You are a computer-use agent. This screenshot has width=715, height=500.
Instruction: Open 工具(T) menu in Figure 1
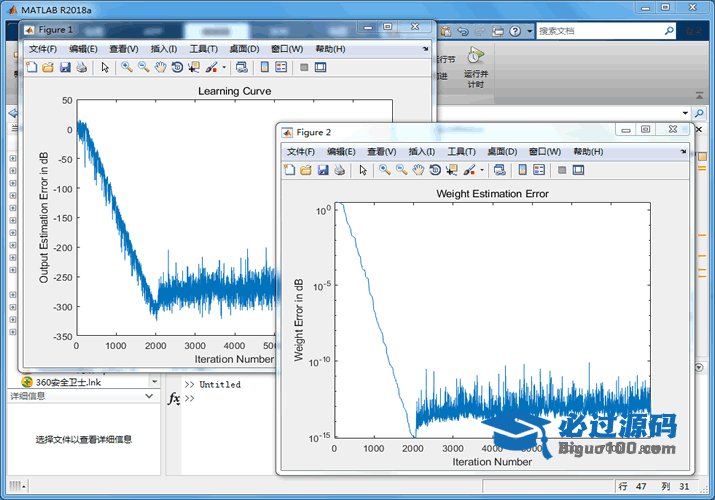click(x=203, y=49)
